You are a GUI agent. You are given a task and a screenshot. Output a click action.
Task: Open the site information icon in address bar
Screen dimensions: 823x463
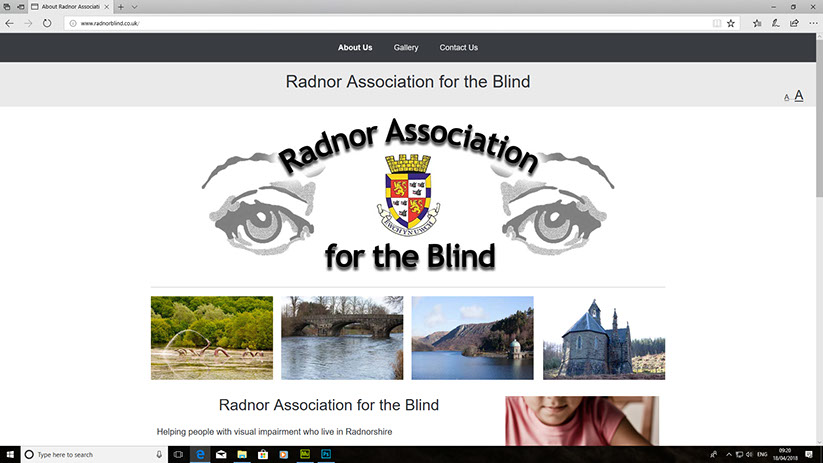point(73,23)
